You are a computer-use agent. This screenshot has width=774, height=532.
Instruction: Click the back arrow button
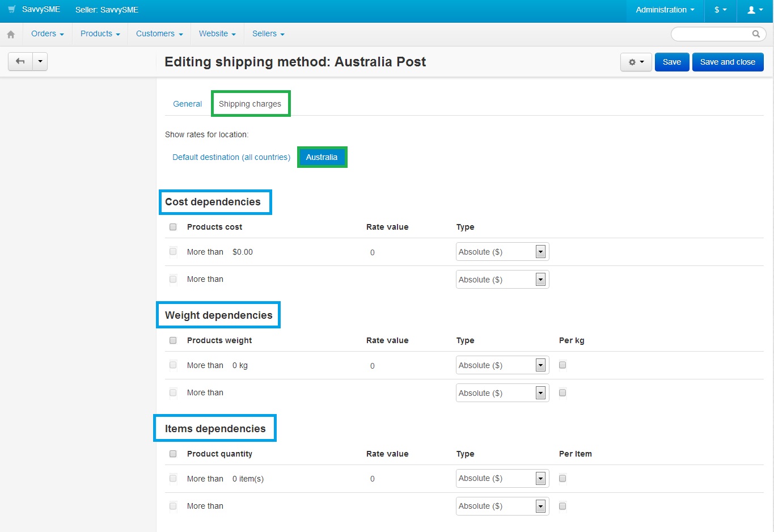coord(20,61)
